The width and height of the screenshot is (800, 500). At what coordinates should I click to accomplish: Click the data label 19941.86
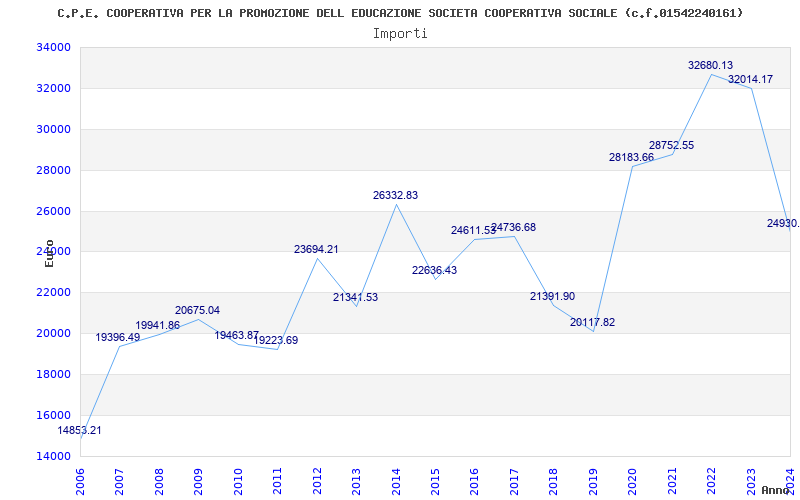[158, 326]
